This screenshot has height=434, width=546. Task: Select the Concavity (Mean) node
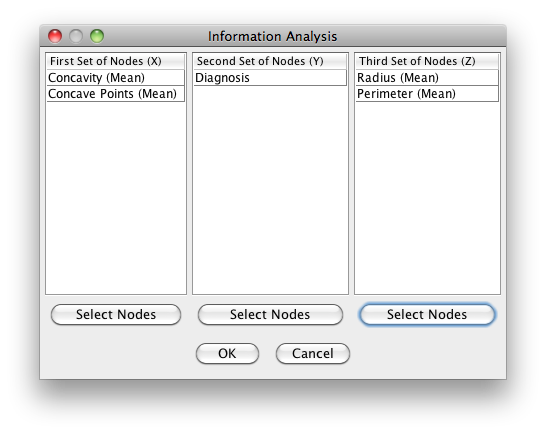pos(116,78)
